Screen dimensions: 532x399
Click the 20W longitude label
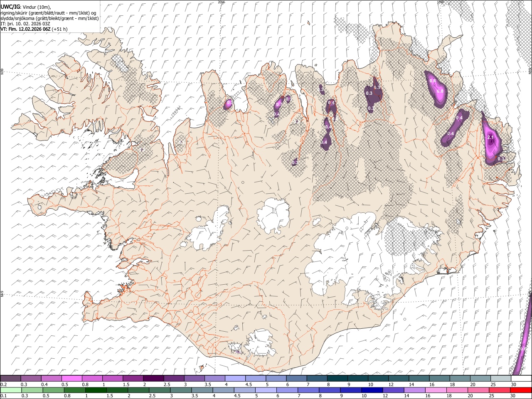(x=221, y=2)
